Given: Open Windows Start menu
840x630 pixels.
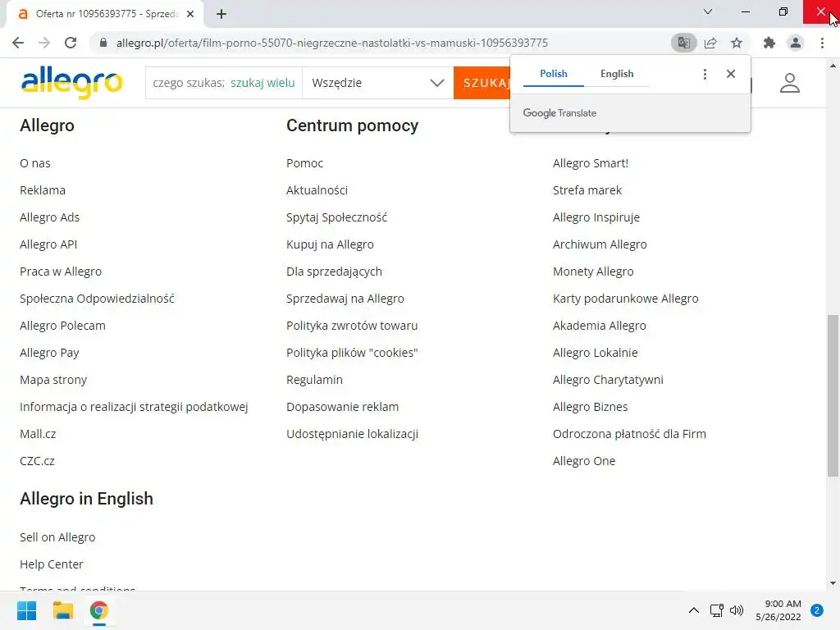Looking at the screenshot, I should click(x=26, y=610).
